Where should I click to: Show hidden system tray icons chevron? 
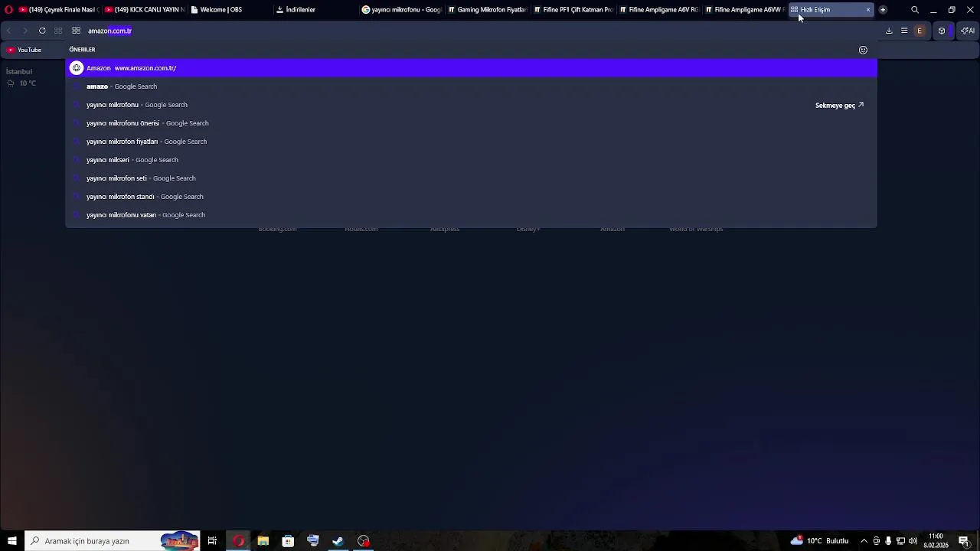864,541
